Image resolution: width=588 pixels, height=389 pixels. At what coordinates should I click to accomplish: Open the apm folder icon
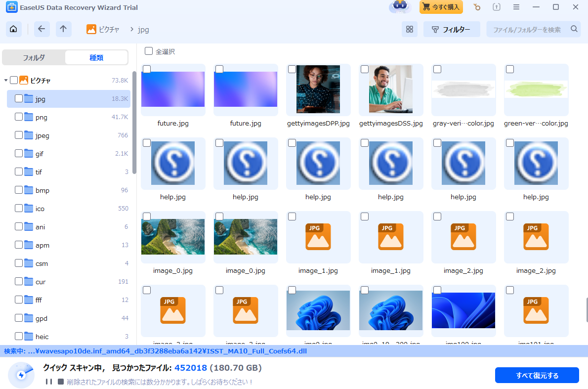pyautogui.click(x=29, y=245)
